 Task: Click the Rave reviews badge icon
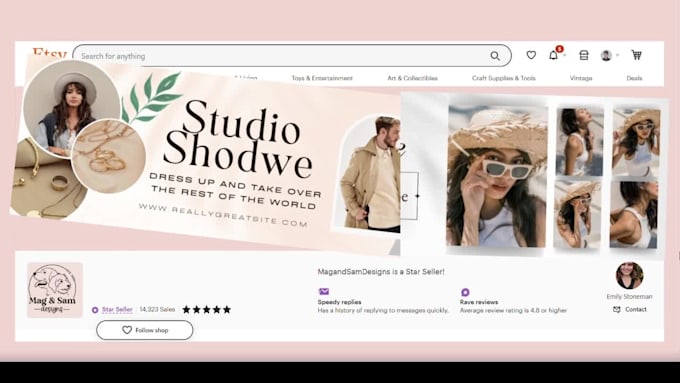(465, 292)
